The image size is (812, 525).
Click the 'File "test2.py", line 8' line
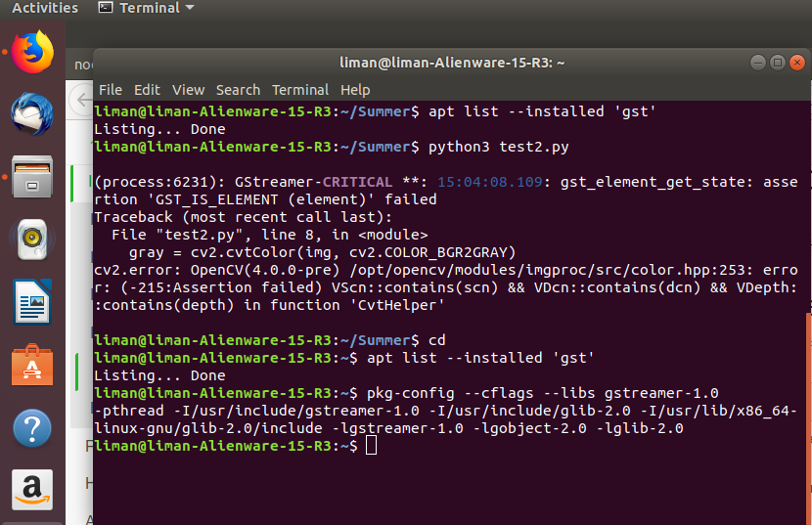coord(270,235)
